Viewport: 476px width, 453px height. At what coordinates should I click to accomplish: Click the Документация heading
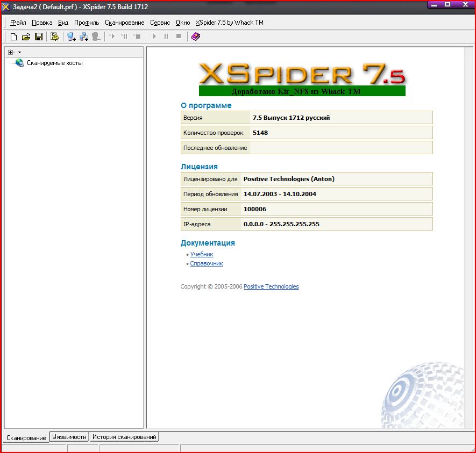pos(208,243)
